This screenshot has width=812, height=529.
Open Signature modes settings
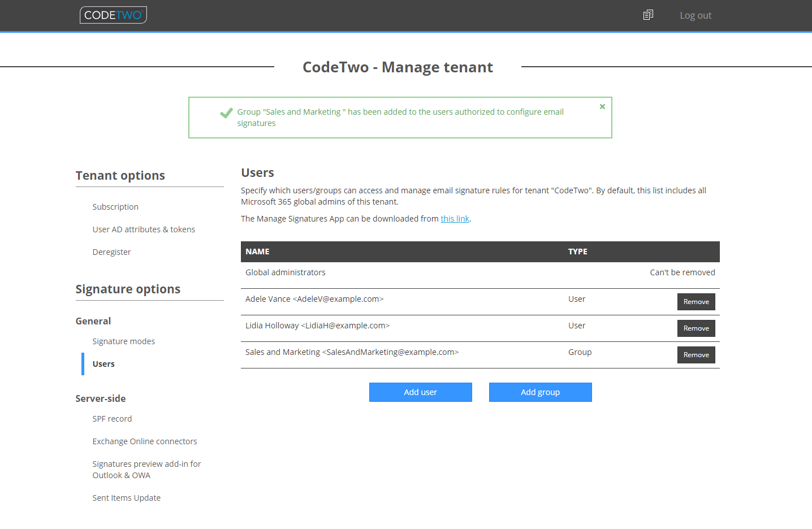pyautogui.click(x=124, y=341)
